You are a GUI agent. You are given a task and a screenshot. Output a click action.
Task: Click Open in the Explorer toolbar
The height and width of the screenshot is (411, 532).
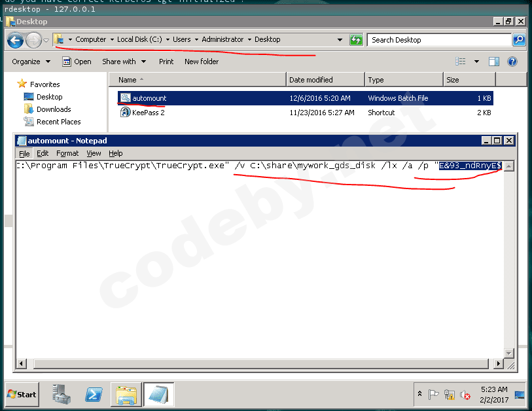click(x=77, y=62)
